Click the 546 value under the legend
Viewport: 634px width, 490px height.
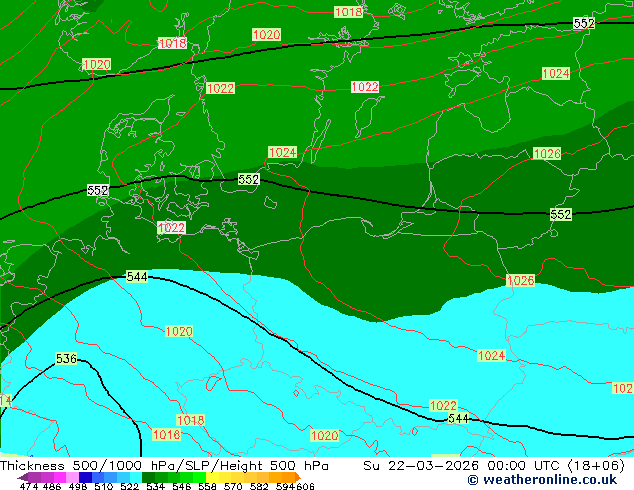(181, 486)
